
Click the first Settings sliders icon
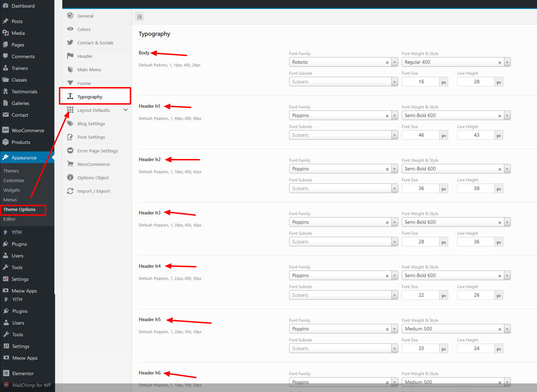[6, 279]
